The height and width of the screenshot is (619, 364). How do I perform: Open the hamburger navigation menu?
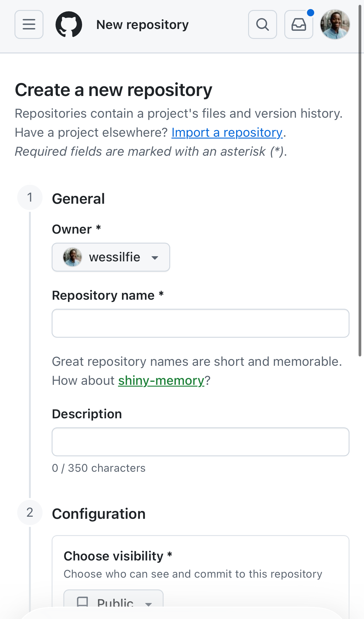pyautogui.click(x=29, y=24)
